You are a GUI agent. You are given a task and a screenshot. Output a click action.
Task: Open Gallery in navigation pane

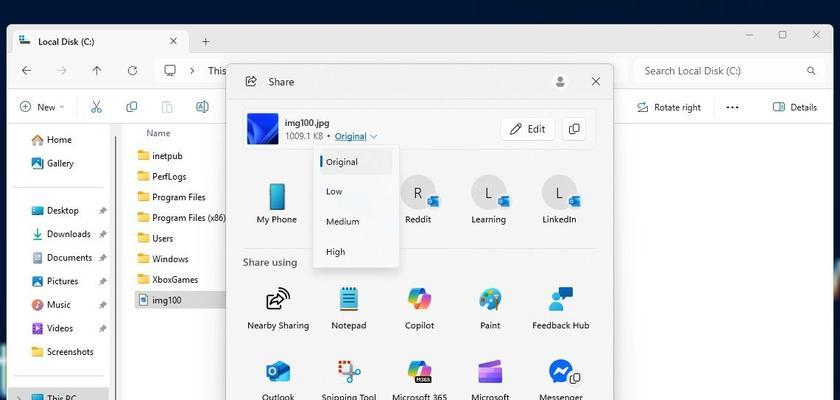52,163
